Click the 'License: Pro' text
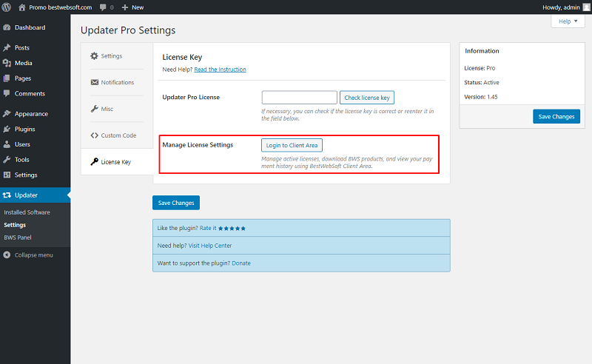The image size is (592, 364). 480,68
